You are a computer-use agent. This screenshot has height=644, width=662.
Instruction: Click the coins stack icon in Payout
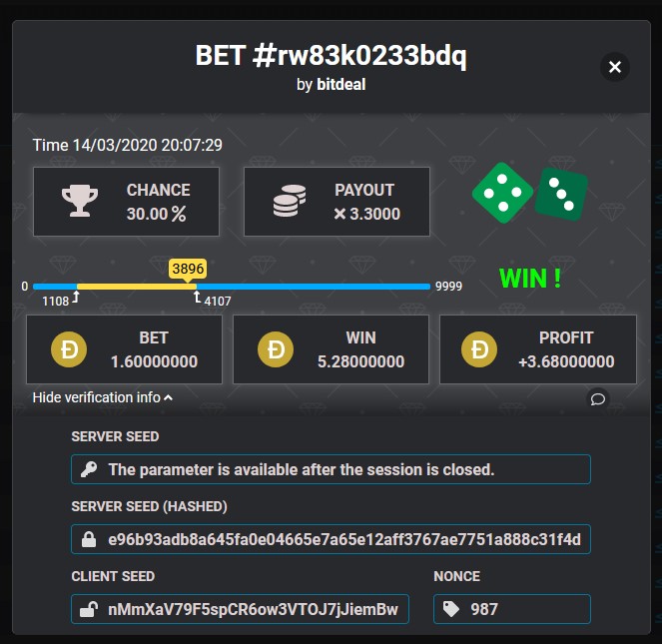pos(290,201)
